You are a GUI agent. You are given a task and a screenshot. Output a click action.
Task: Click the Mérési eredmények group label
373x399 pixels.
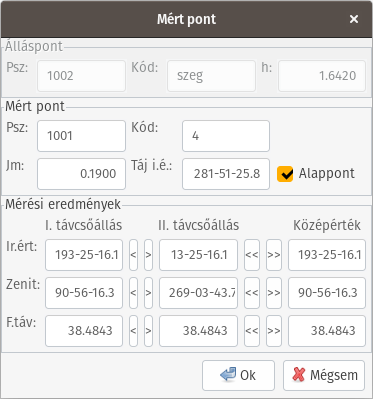point(63,204)
